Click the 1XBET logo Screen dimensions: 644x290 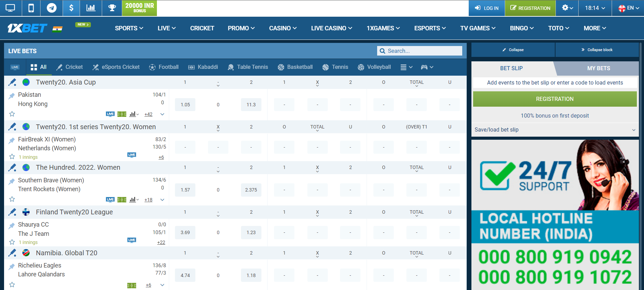pos(27,28)
